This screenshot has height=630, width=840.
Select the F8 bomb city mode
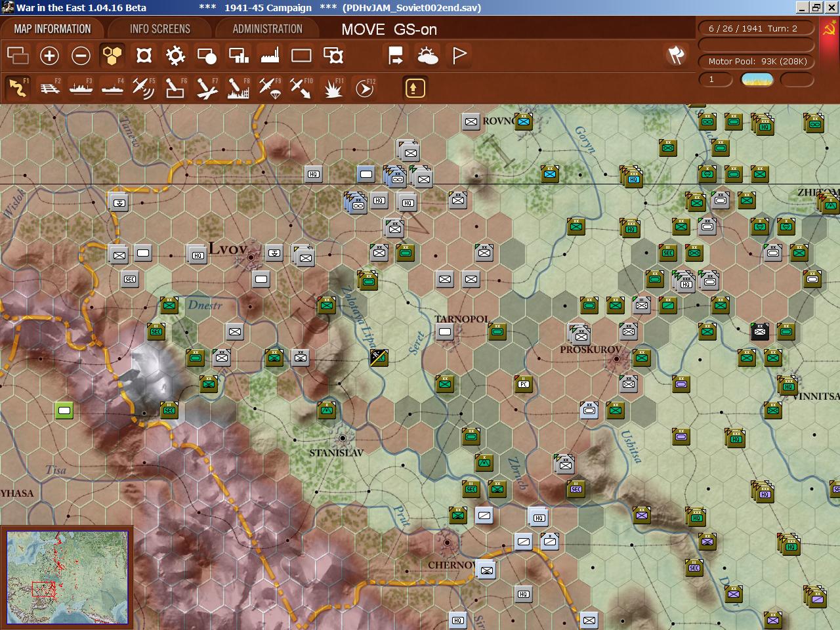click(238, 88)
